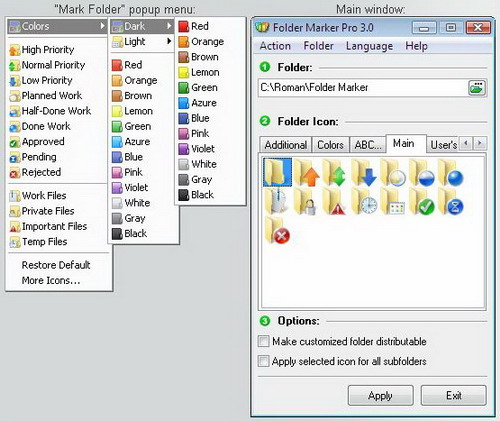Select the folder icon with orange up arrow
Image resolution: width=500 pixels, height=421 pixels.
pos(306,173)
